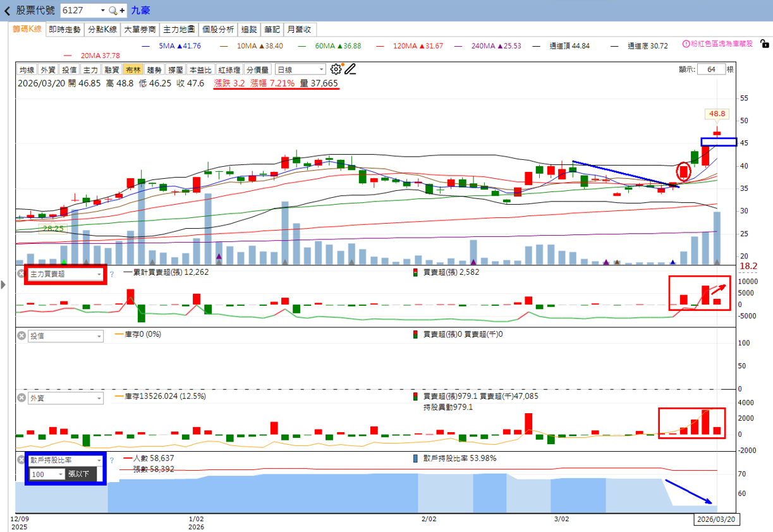The height and width of the screenshot is (532, 773).
Task: Click help question mark beside 散戶持股比率
Action: click(x=111, y=461)
